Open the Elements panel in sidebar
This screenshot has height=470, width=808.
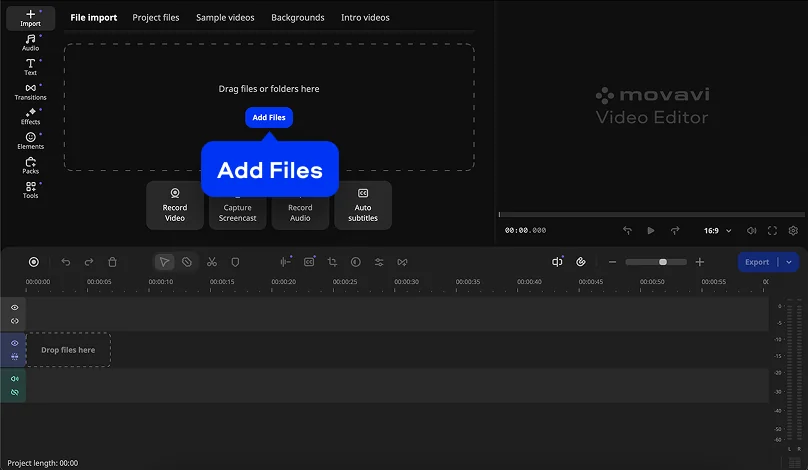point(30,141)
